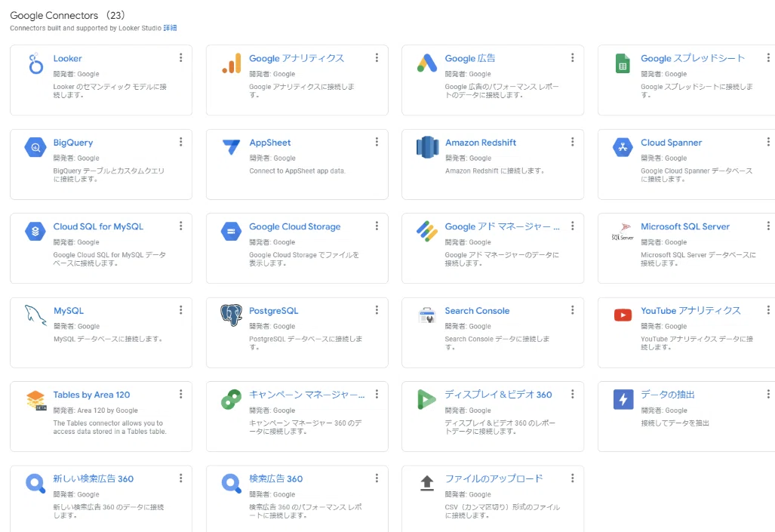Select the データの抽出 title link
Screen dimensions: 775x532
[668, 395]
